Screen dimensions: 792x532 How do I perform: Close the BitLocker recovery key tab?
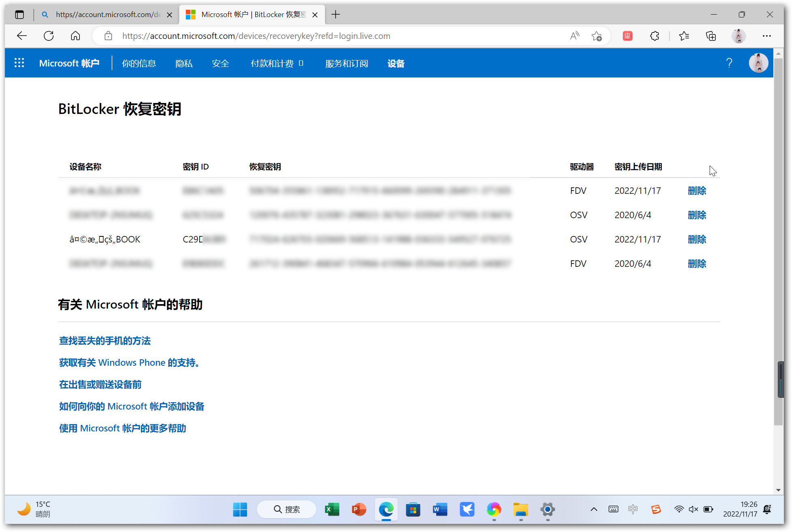pyautogui.click(x=315, y=15)
